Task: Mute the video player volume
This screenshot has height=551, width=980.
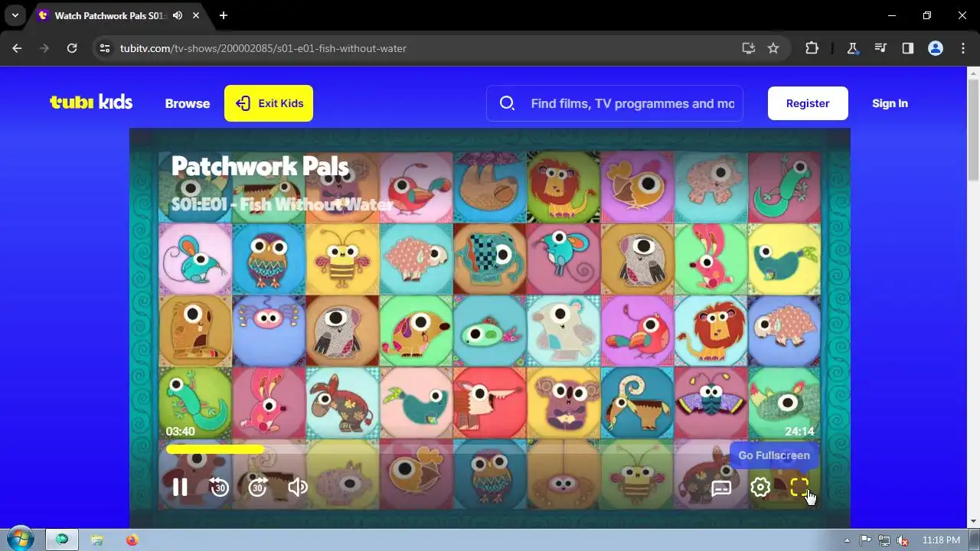Action: click(298, 487)
